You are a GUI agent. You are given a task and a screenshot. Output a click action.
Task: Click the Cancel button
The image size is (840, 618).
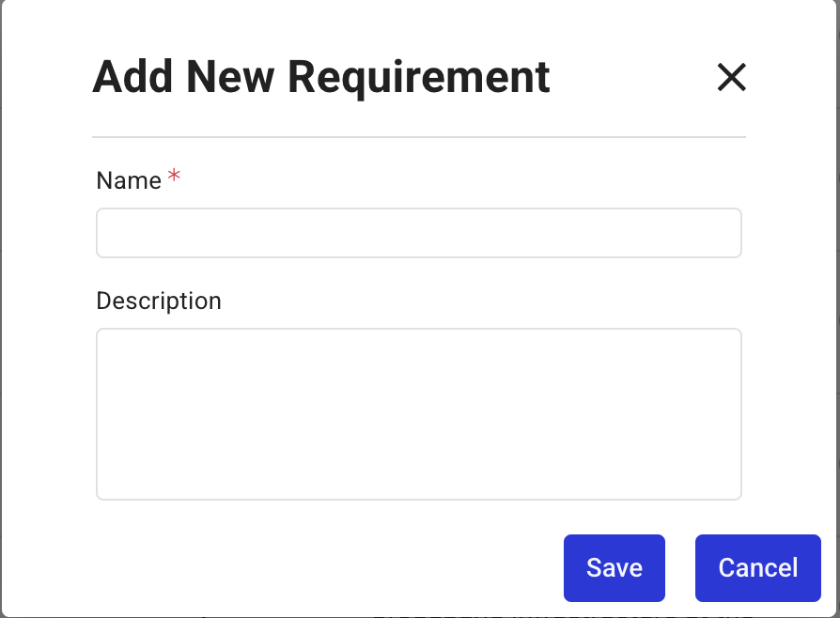(757, 567)
